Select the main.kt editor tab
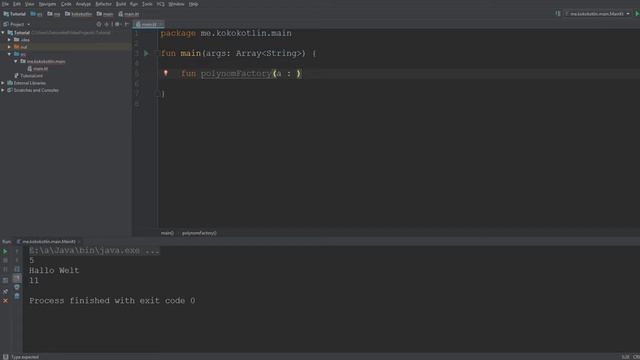This screenshot has height=360, width=640. [x=149, y=24]
